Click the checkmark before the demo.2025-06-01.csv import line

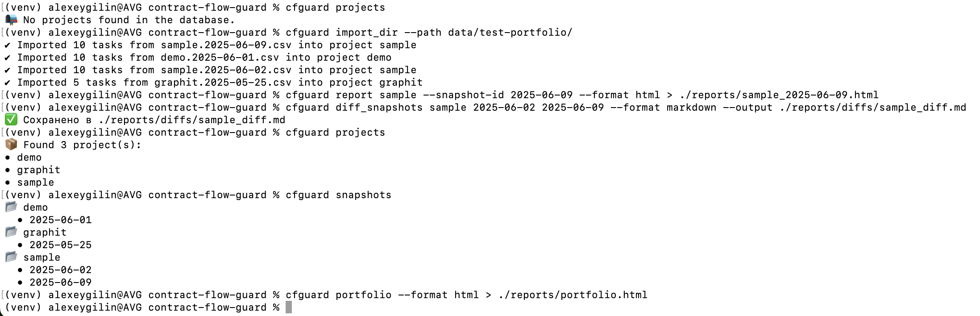tap(8, 58)
